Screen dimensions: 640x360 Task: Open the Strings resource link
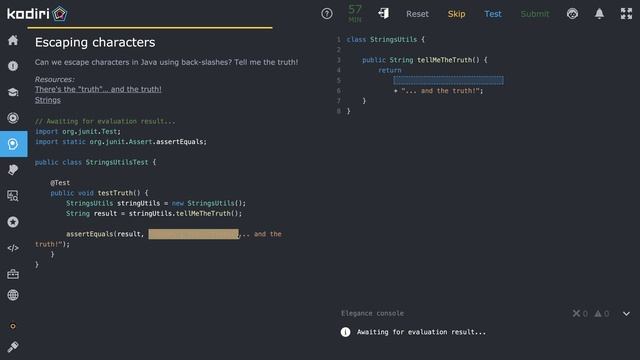48,100
